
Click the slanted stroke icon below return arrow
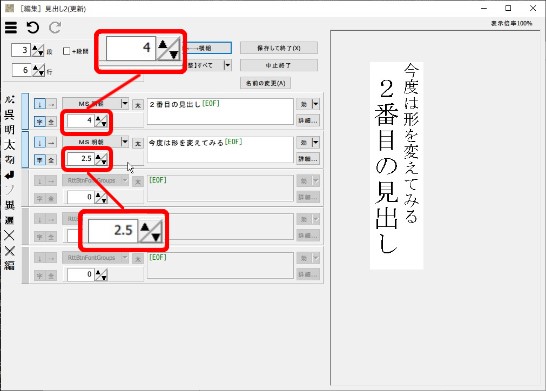pyautogui.click(x=9, y=190)
